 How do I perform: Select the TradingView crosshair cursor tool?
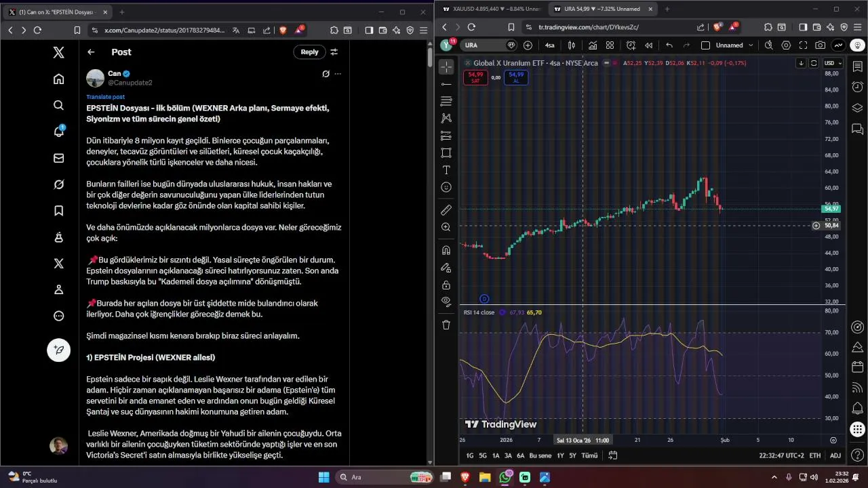click(446, 66)
